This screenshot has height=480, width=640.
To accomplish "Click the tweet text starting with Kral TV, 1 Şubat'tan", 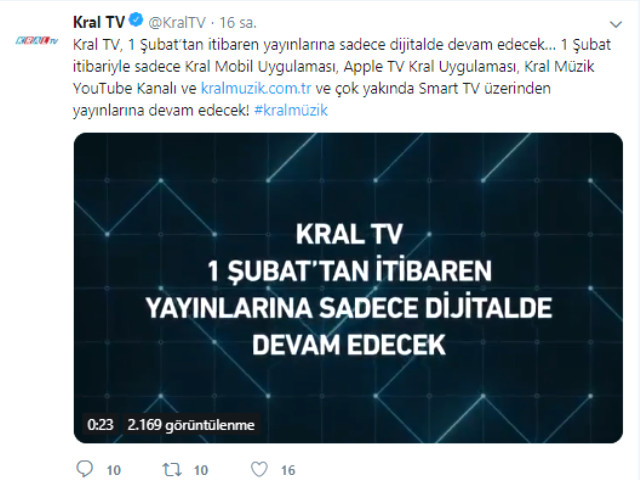I will [342, 77].
